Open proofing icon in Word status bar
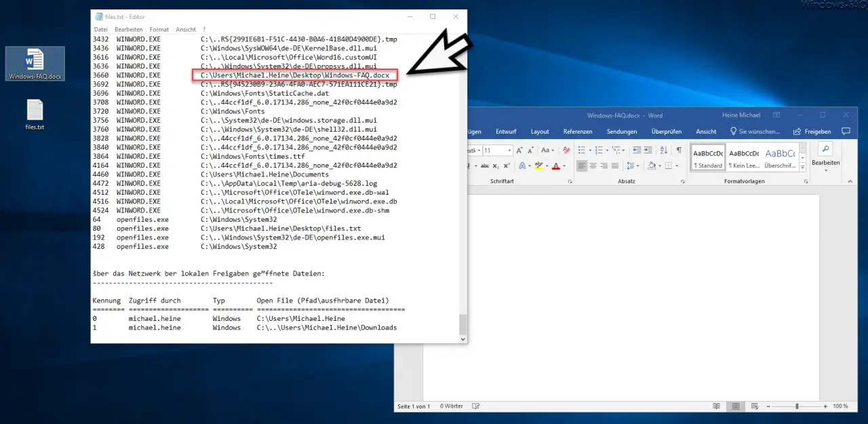 (476, 406)
